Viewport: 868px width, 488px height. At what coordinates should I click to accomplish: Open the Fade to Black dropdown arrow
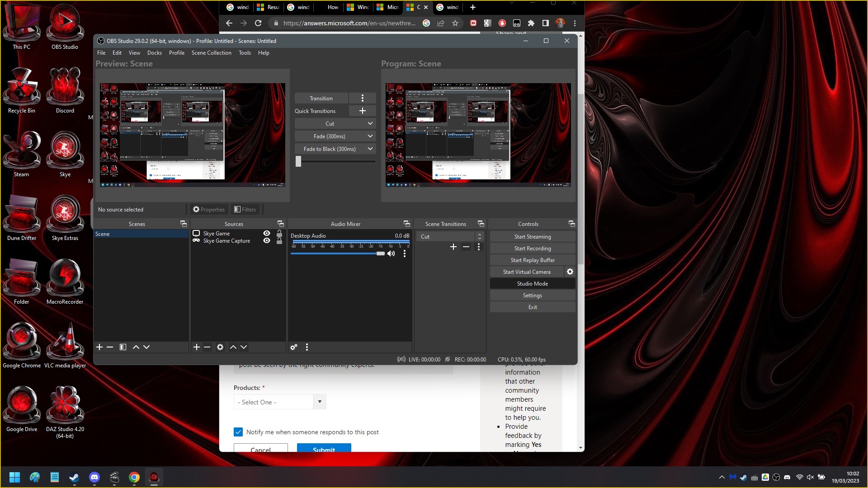tap(370, 149)
